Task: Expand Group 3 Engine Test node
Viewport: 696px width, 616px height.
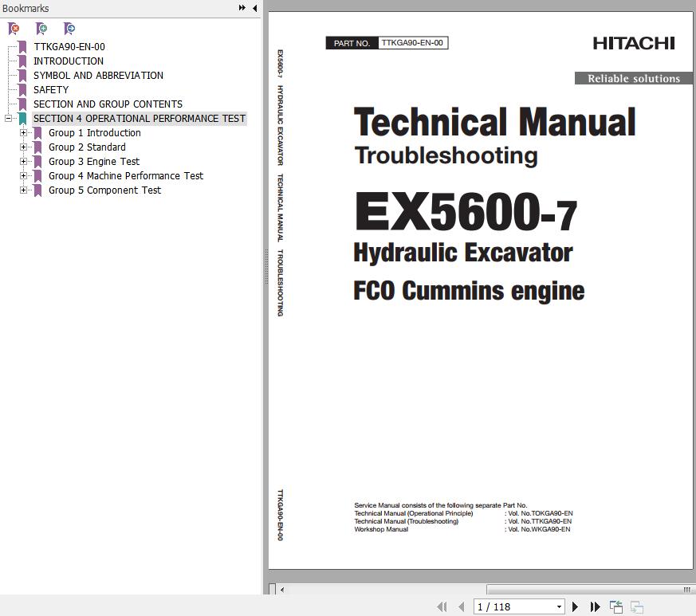Action: click(23, 162)
